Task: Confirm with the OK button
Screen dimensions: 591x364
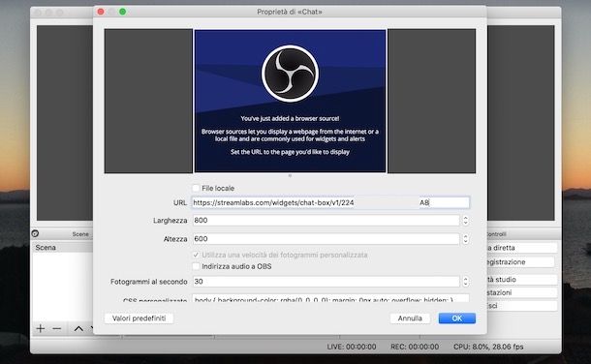Action: click(x=457, y=318)
